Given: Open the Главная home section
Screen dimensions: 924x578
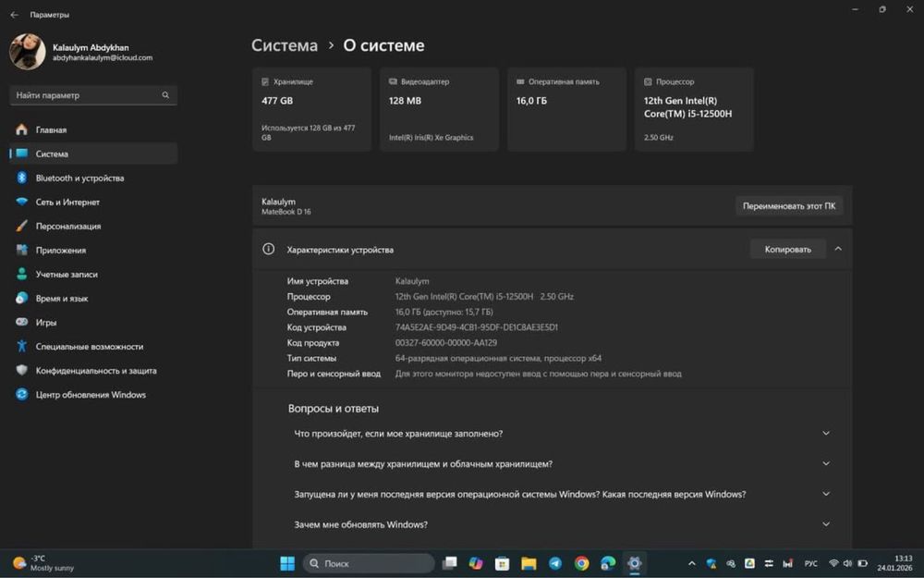Looking at the screenshot, I should click(93, 129).
